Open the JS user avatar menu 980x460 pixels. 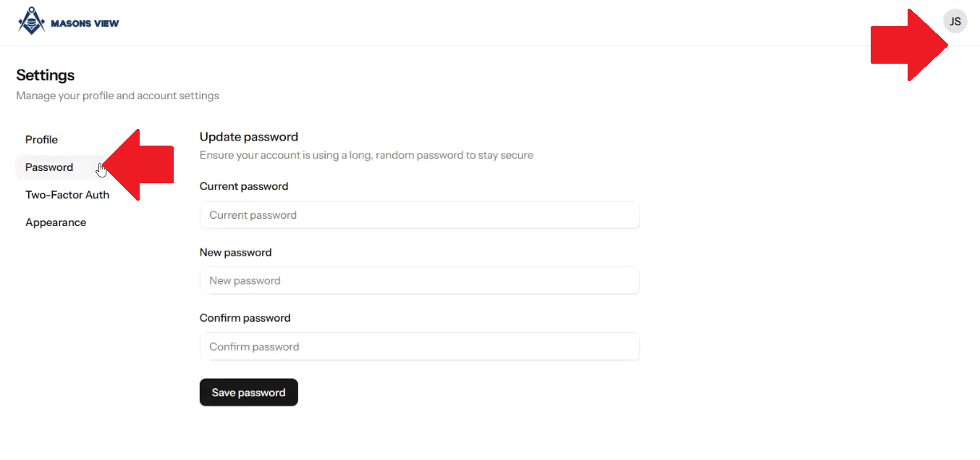pos(955,22)
